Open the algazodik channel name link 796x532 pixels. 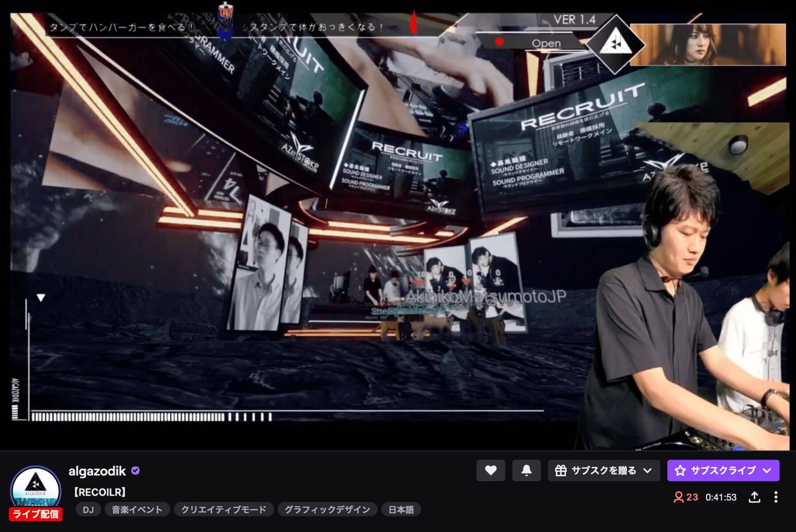(x=97, y=471)
